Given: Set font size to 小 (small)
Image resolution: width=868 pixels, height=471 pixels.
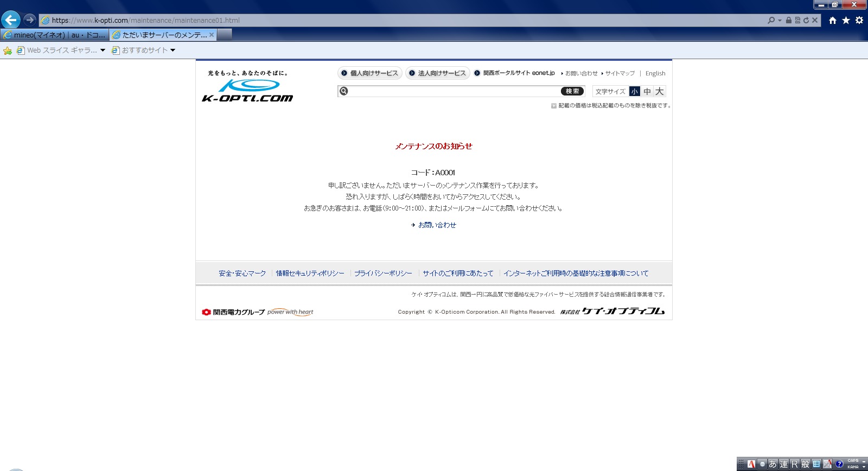Looking at the screenshot, I should click(635, 92).
